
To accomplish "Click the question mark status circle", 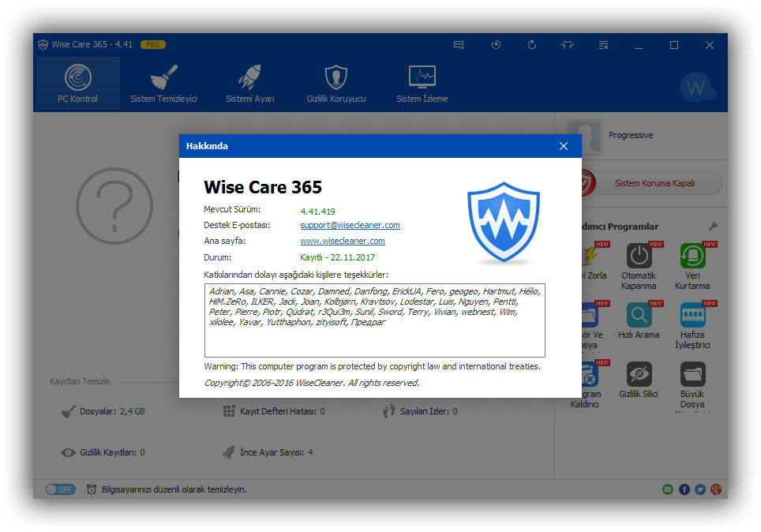I will click(x=114, y=206).
